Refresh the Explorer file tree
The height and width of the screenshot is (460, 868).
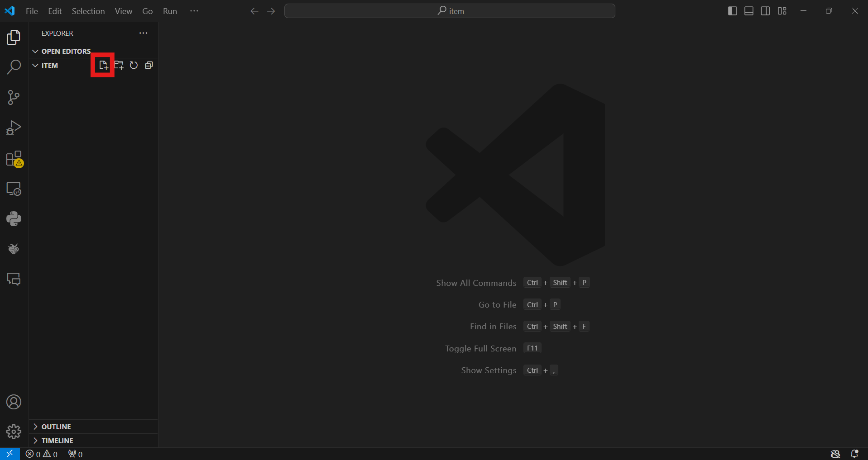coord(134,65)
